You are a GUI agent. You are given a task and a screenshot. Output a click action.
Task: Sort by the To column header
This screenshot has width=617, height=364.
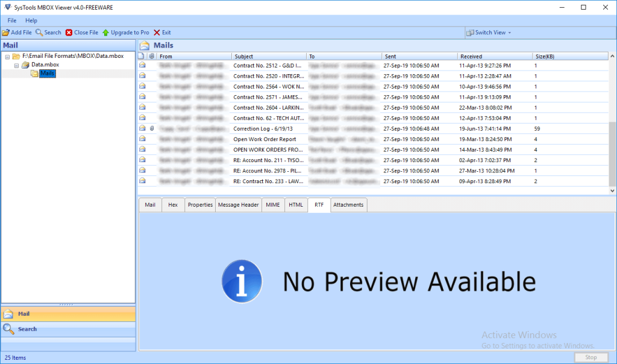coord(344,56)
